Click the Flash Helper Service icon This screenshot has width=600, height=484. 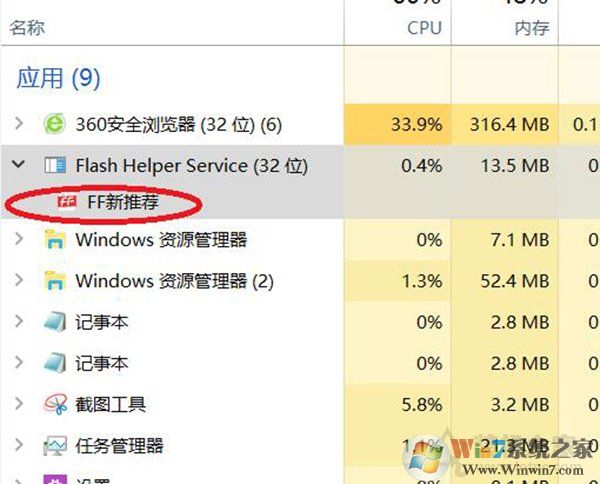click(55, 166)
